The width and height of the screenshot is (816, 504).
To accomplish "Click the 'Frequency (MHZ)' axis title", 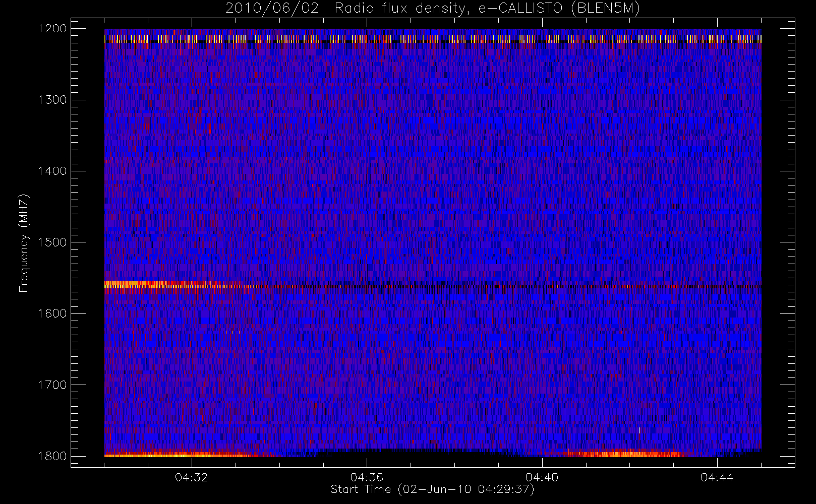I will tap(24, 243).
